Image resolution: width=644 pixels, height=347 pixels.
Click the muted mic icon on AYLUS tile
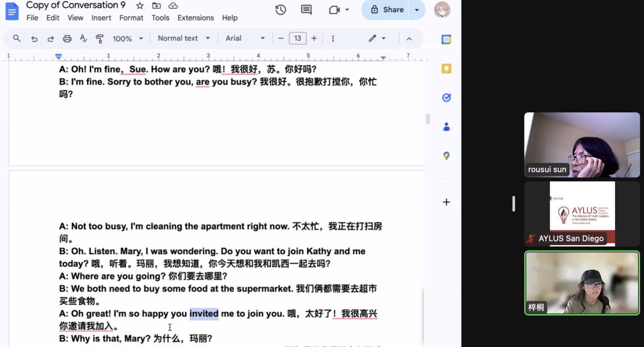pyautogui.click(x=531, y=238)
